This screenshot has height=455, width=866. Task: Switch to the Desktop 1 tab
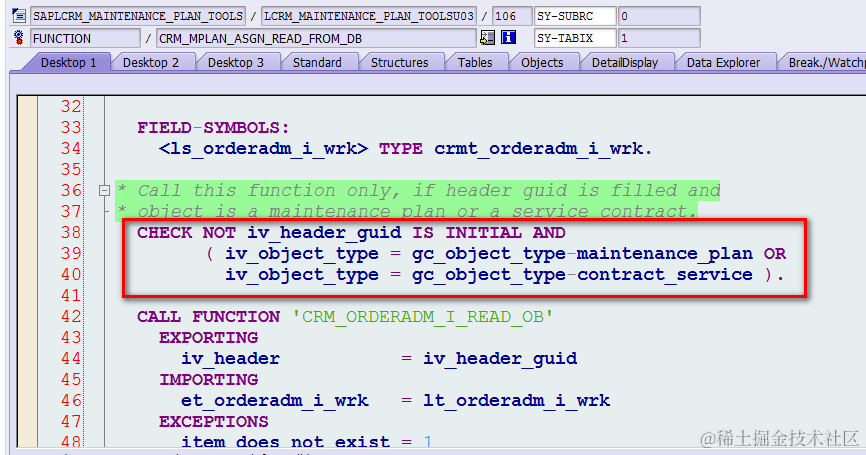[68, 62]
